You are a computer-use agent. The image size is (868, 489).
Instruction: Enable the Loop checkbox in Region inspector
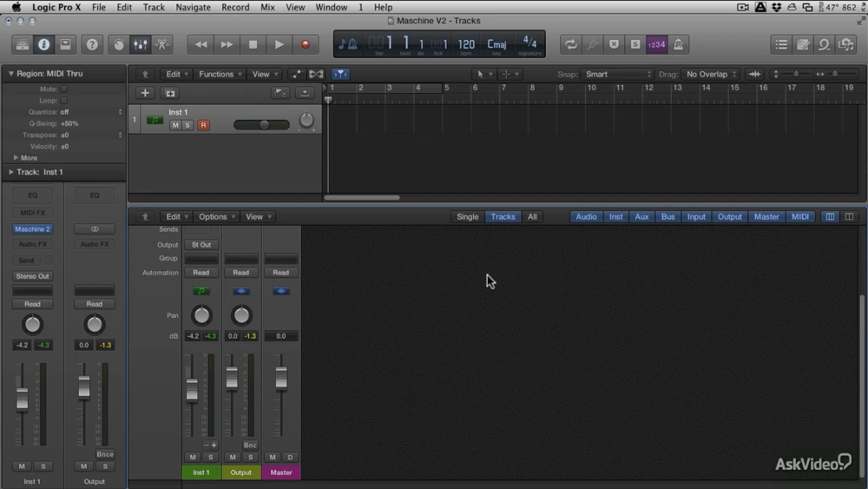coord(64,101)
